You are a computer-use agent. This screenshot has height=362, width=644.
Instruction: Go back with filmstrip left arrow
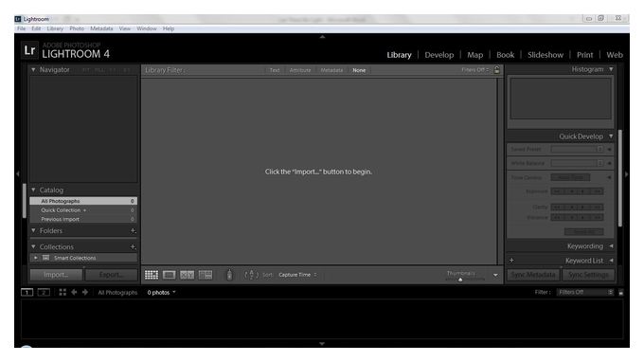pos(74,292)
